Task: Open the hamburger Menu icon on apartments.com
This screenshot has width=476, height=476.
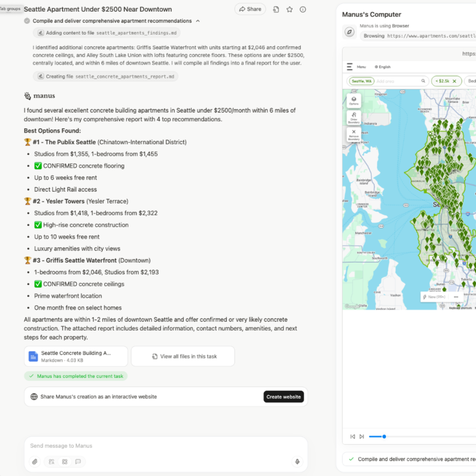Action: 349,67
